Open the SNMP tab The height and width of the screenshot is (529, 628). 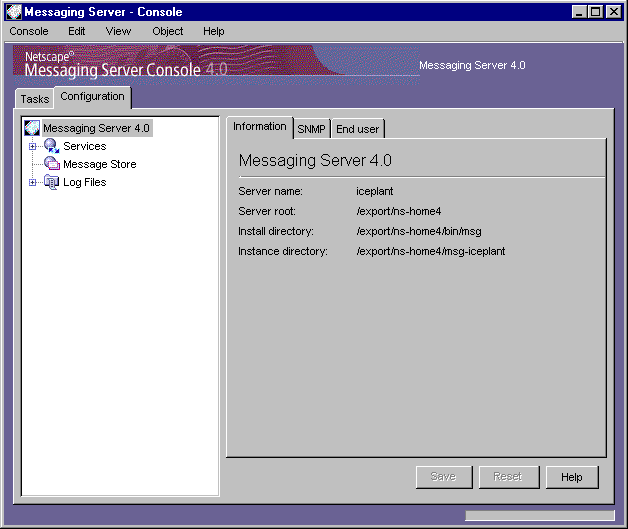coord(311,129)
